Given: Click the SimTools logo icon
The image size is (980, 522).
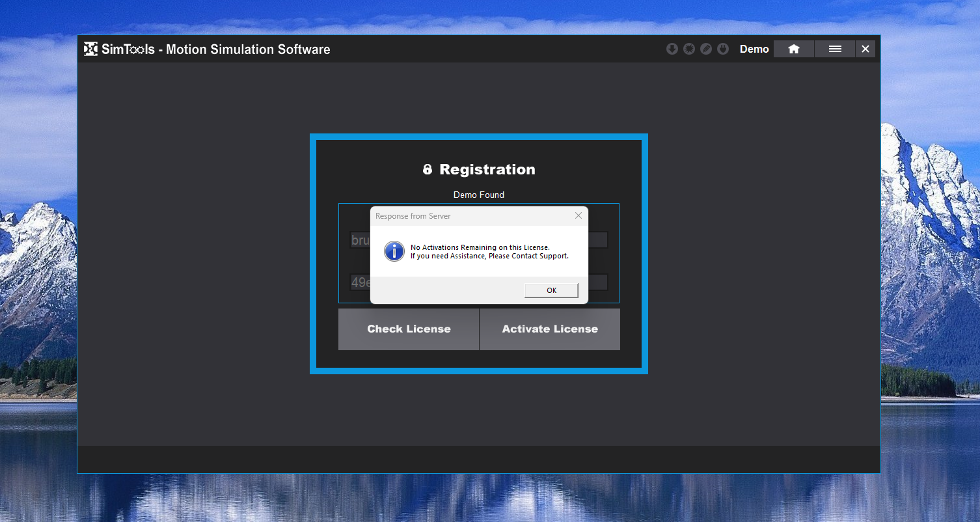Looking at the screenshot, I should tap(91, 49).
